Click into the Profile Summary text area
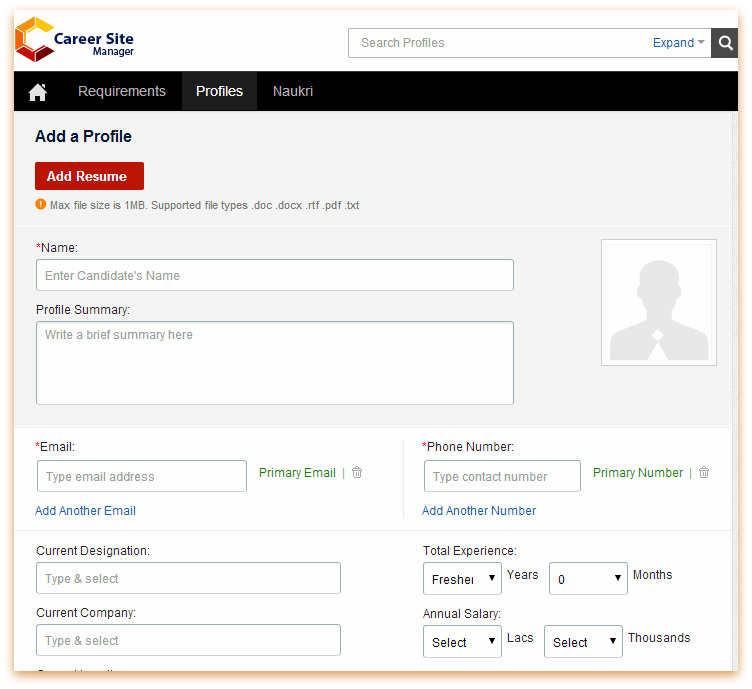Screen dimensions: 752x689 pos(275,363)
